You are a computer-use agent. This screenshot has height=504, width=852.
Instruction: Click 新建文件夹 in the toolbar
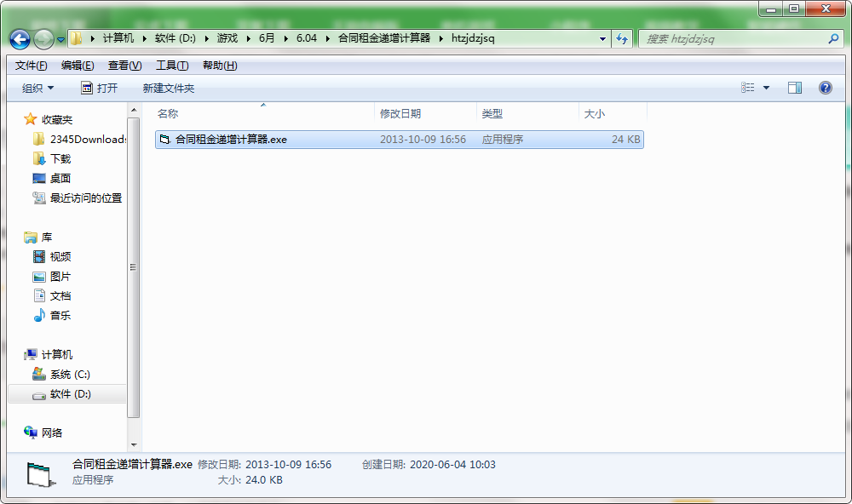(169, 88)
